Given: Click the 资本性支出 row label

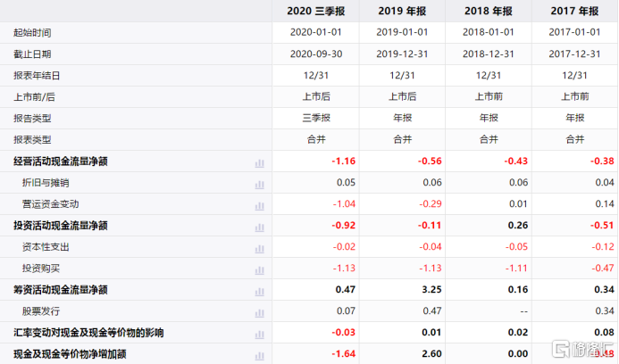Looking at the screenshot, I should click(x=46, y=247).
